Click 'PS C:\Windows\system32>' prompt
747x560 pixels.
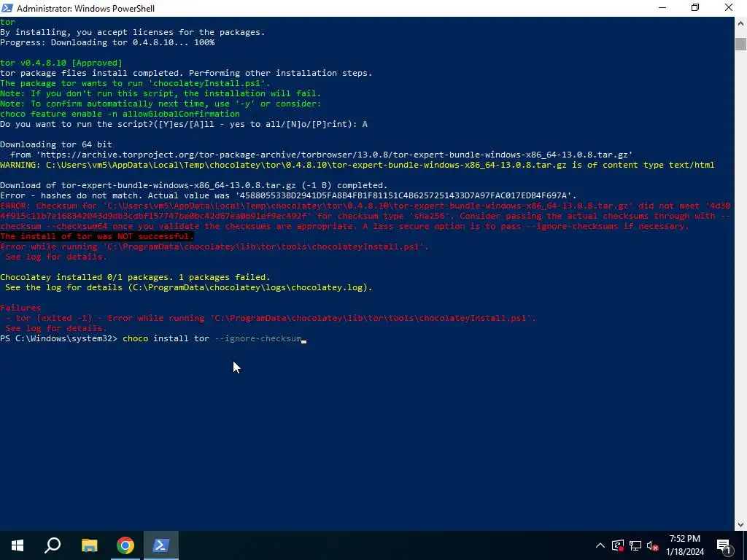click(58, 338)
